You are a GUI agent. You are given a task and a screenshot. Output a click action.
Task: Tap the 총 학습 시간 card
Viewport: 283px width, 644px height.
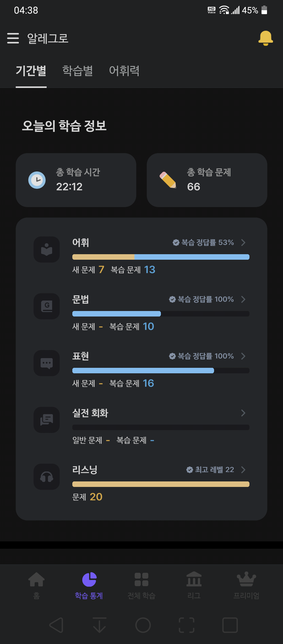pyautogui.click(x=76, y=180)
